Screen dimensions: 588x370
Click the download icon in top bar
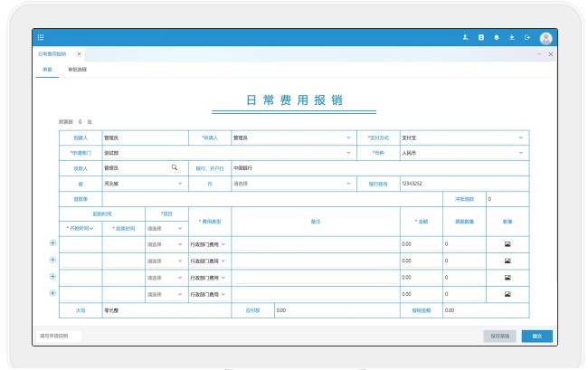pyautogui.click(x=512, y=37)
